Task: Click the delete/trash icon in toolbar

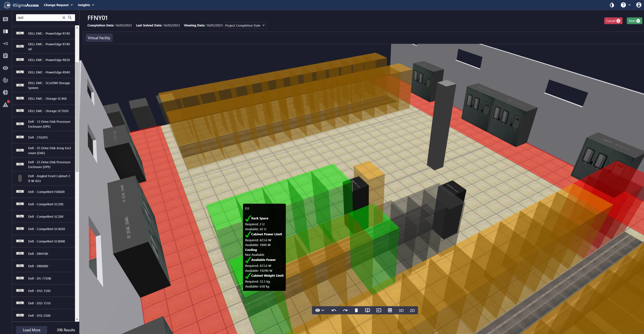Action: coord(356,310)
